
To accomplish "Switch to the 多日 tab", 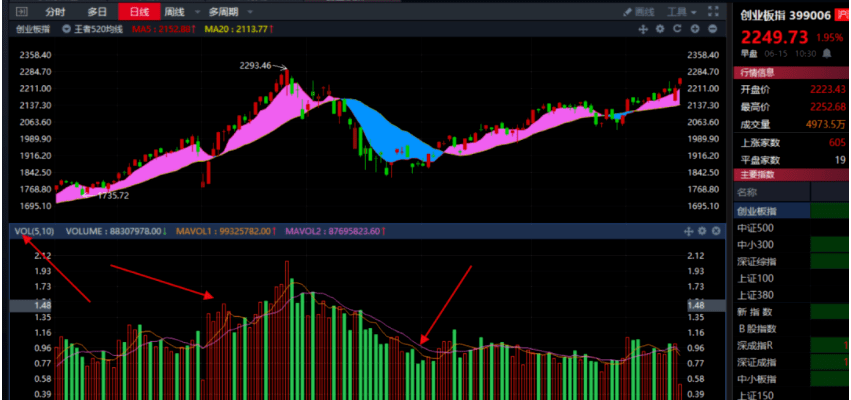I will tap(96, 12).
